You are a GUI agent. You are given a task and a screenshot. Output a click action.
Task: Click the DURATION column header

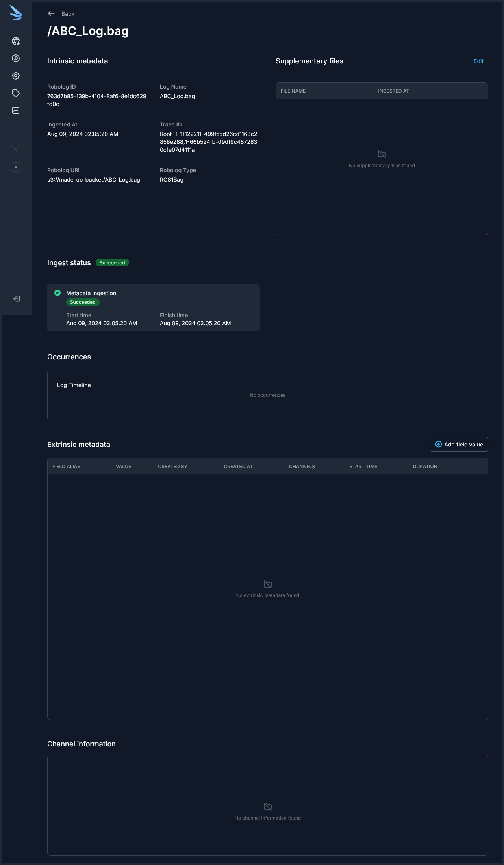coord(425,467)
